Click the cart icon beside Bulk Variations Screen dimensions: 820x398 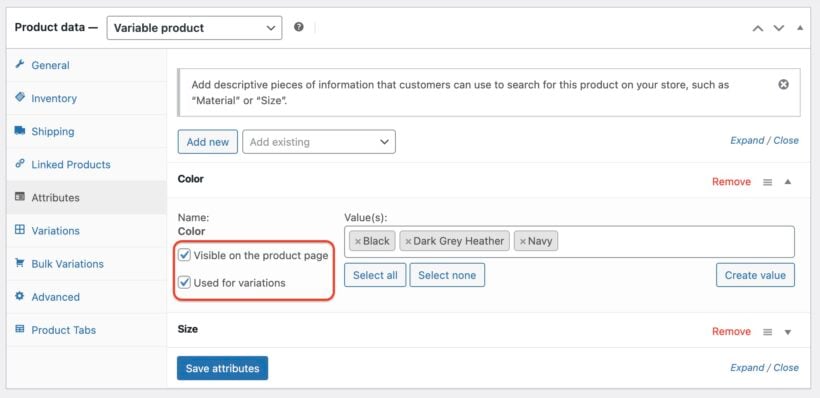20,263
